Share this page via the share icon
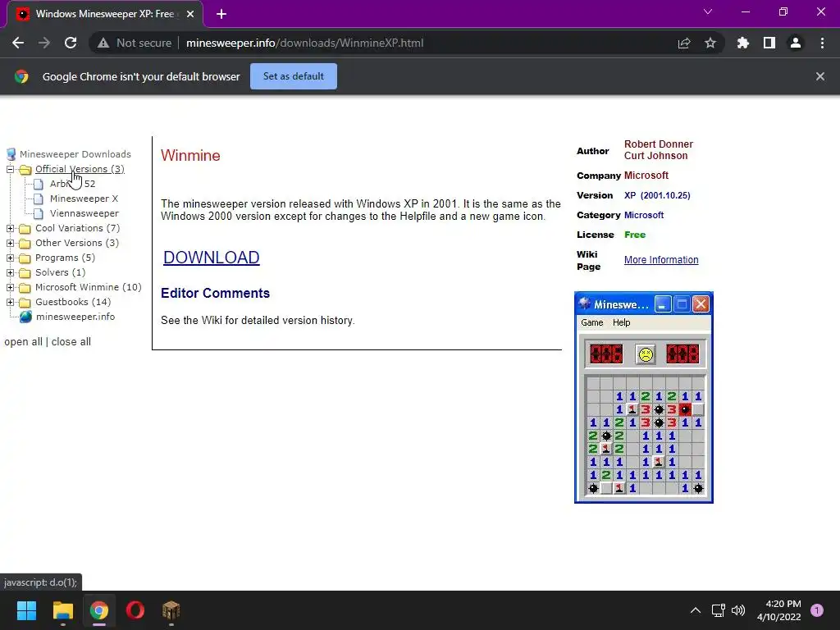Image resolution: width=840 pixels, height=630 pixels. (684, 43)
